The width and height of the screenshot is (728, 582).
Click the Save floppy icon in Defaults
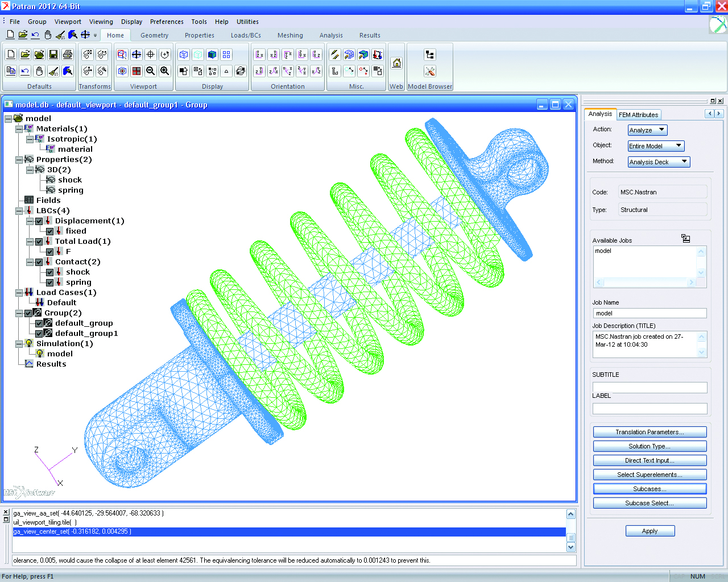click(x=53, y=55)
